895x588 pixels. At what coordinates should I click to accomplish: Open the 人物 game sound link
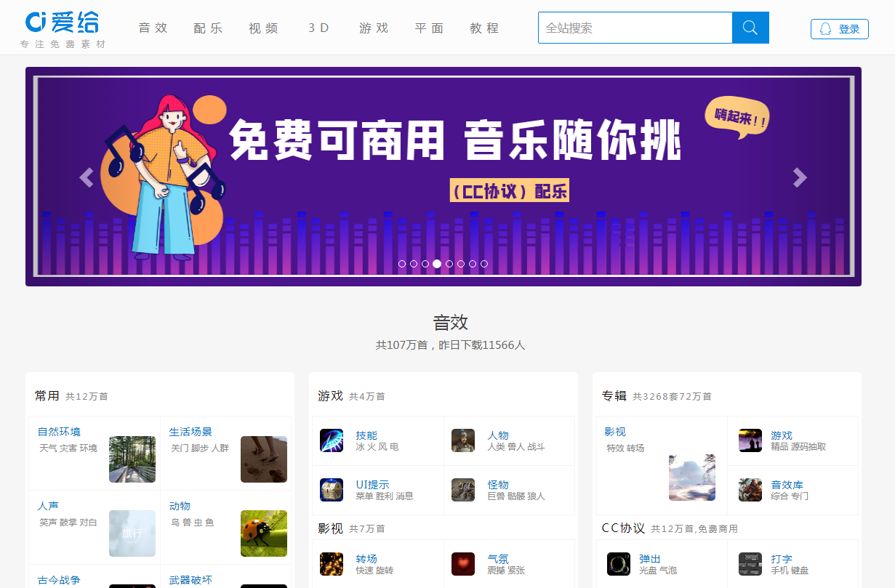(x=499, y=435)
